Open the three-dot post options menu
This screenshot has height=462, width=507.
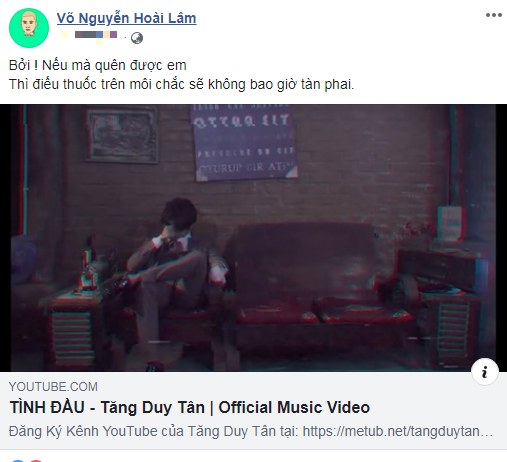pyautogui.click(x=494, y=15)
